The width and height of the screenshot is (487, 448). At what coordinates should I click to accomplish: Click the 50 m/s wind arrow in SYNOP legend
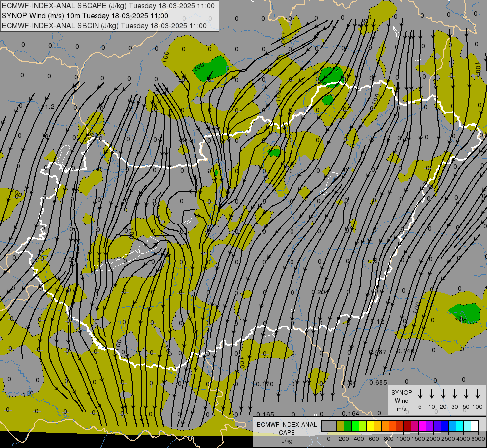466,393
